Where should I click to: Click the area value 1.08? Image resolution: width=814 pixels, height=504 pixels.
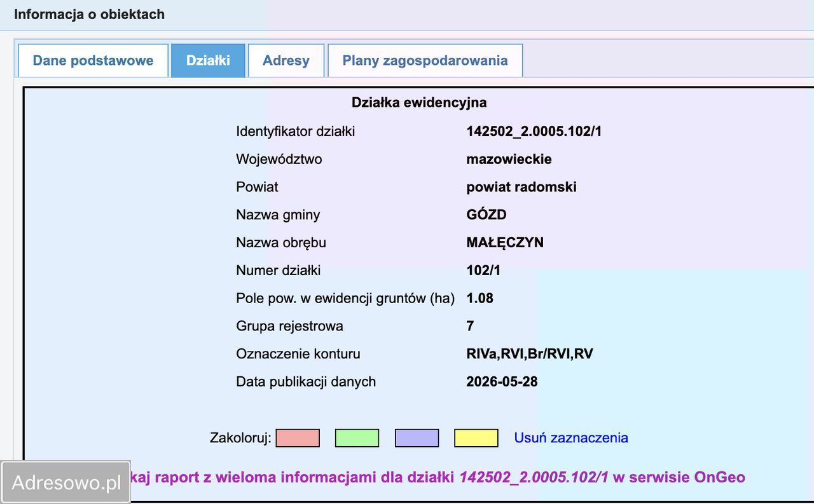coord(479,298)
